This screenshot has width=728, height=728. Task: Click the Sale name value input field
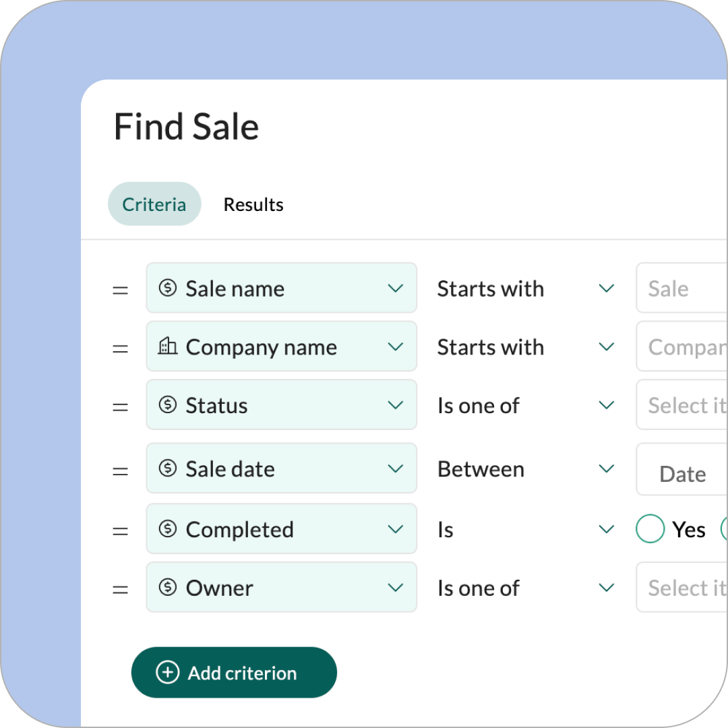coord(681,289)
